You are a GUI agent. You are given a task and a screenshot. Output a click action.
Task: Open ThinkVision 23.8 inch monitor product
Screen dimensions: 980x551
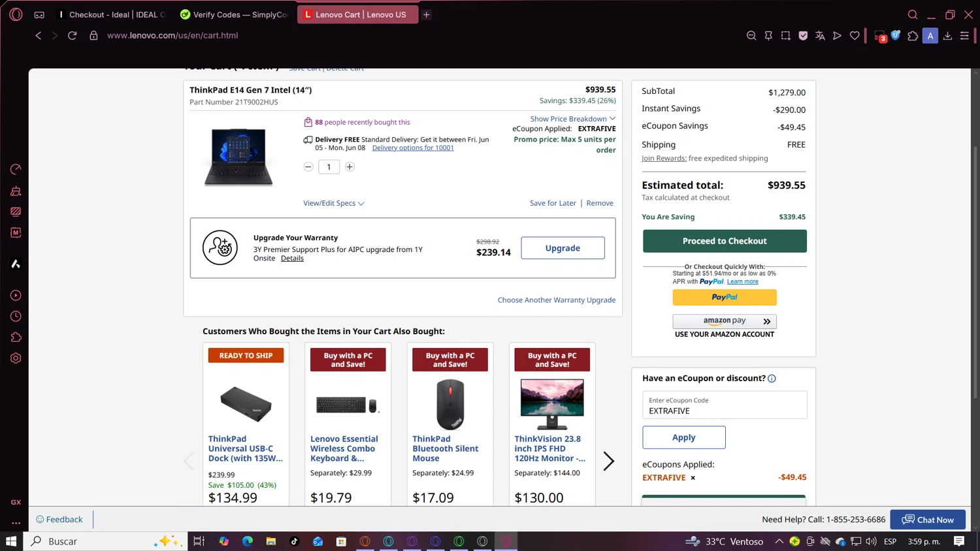pyautogui.click(x=550, y=449)
